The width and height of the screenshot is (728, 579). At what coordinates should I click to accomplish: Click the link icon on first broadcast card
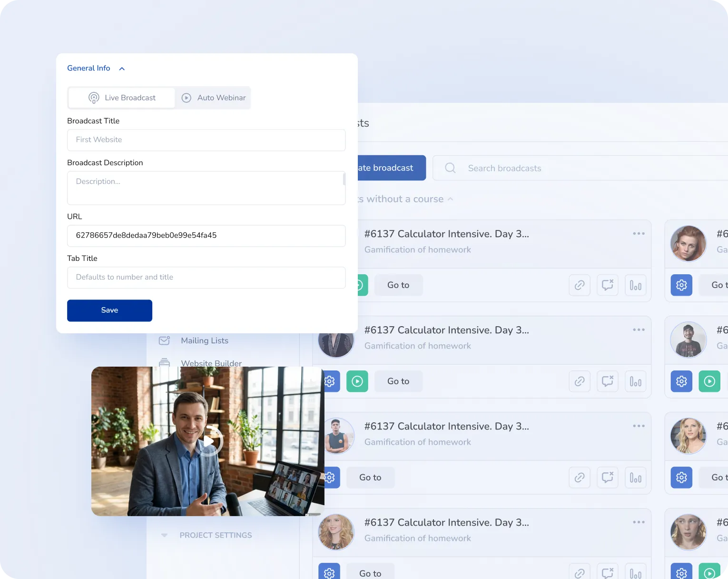pyautogui.click(x=579, y=285)
